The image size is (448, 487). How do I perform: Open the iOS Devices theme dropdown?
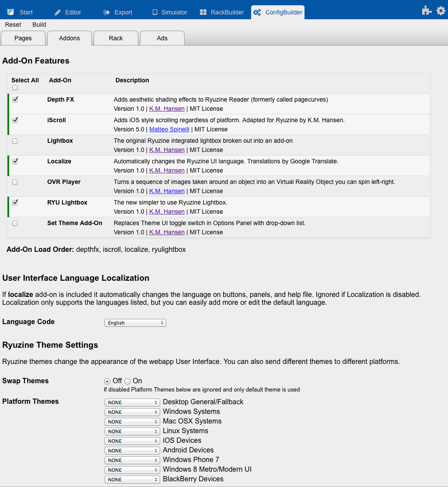click(x=132, y=441)
